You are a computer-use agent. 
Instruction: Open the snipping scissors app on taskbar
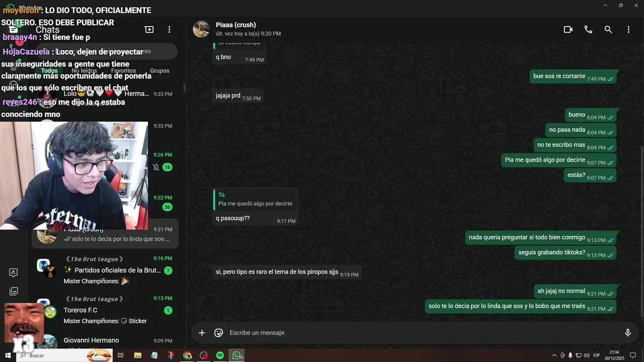[171, 355]
